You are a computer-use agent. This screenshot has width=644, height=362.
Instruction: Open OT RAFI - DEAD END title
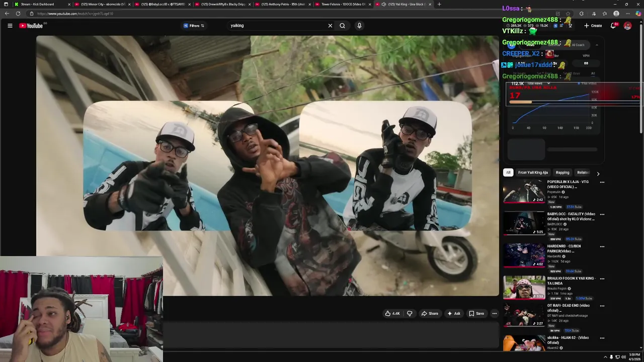coord(569,308)
